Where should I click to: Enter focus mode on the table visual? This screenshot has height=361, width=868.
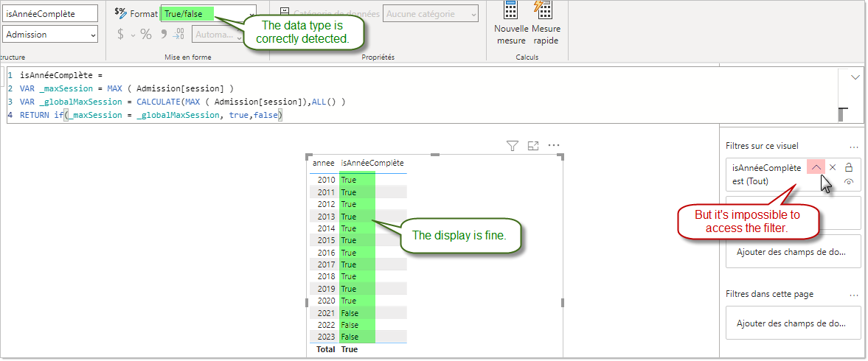pos(533,145)
